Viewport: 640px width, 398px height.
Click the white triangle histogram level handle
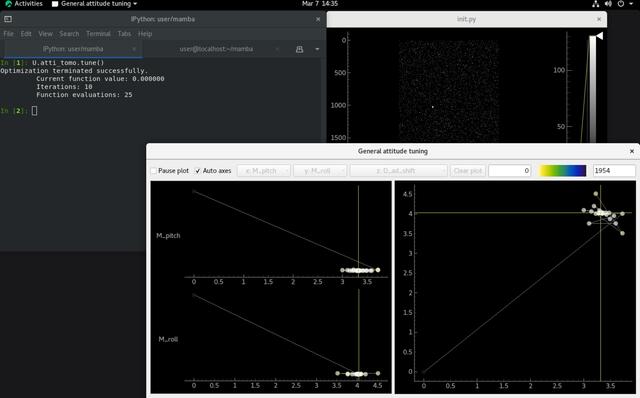coord(599,36)
